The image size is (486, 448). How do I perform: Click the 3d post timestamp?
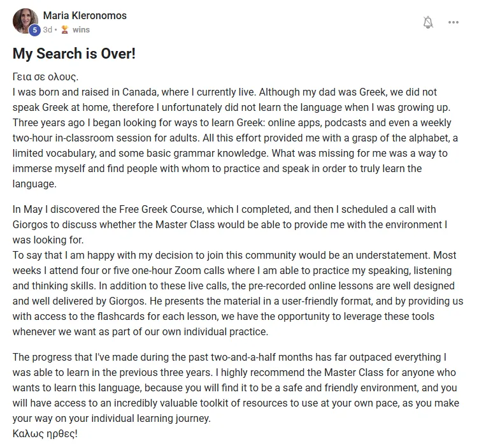click(x=47, y=30)
